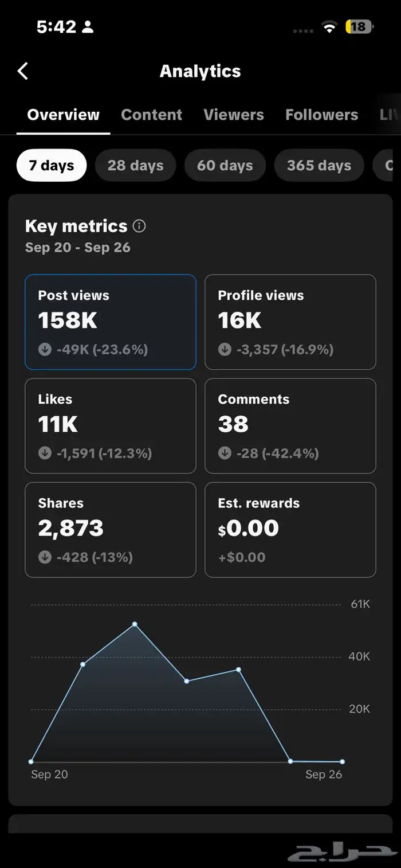Viewport: 401px width, 868px height.
Task: Tap down-arrow icon under Comments
Action: pos(225,453)
